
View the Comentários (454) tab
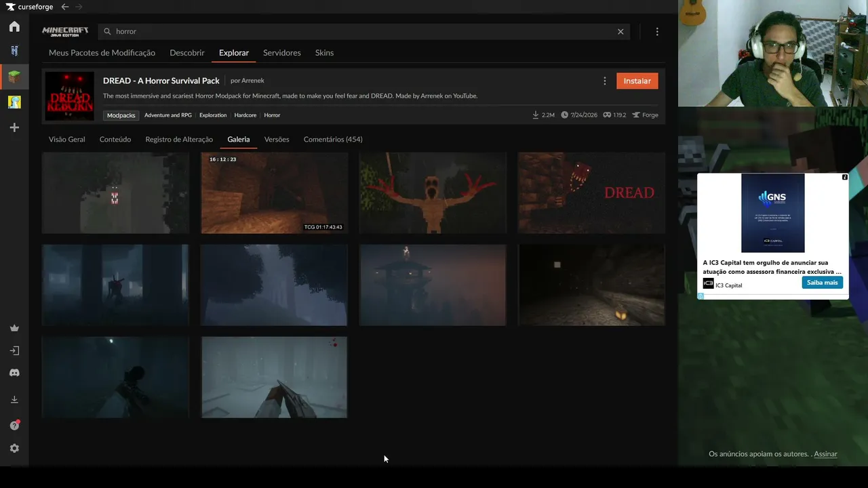[333, 140]
